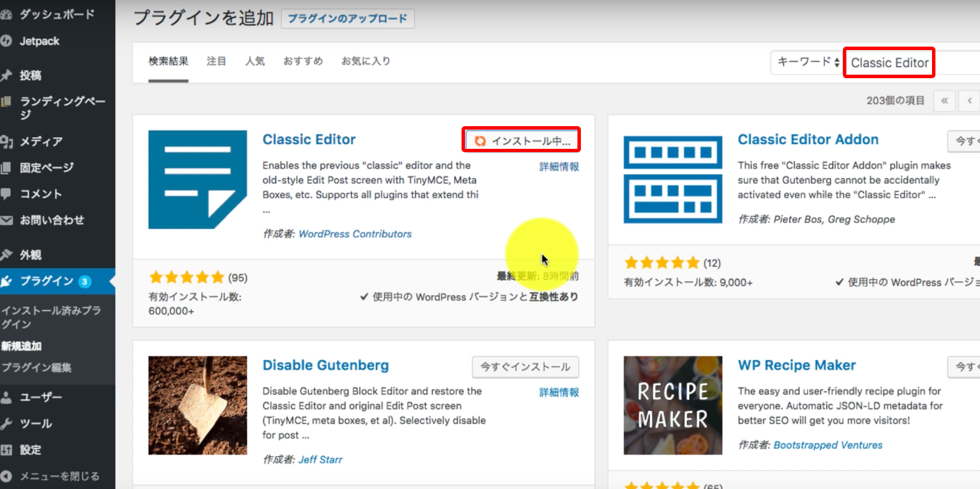Image resolution: width=980 pixels, height=489 pixels.
Task: Click the プラグイン plug icon
Action: click(5, 281)
